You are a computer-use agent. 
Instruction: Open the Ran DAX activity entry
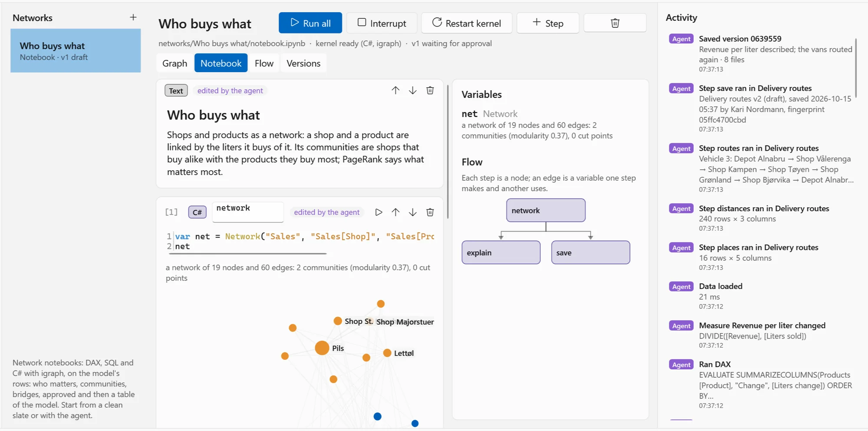click(x=762, y=385)
